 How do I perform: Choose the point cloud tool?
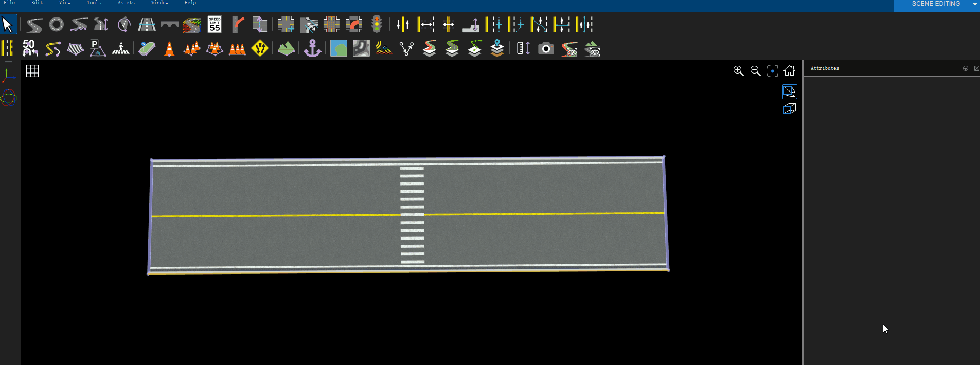pos(383,48)
